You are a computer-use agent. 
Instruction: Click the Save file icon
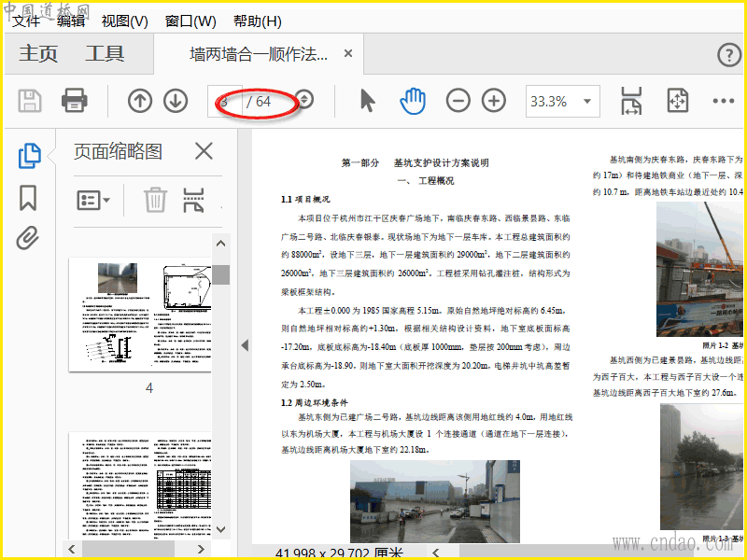30,101
